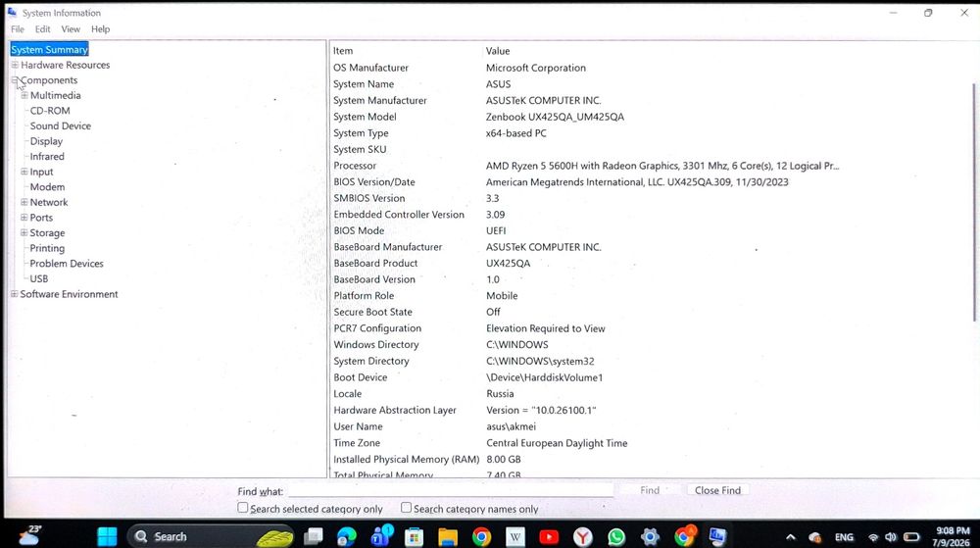This screenshot has height=548, width=980.
Task: Click the System Information title bar icon
Action: tap(12, 12)
